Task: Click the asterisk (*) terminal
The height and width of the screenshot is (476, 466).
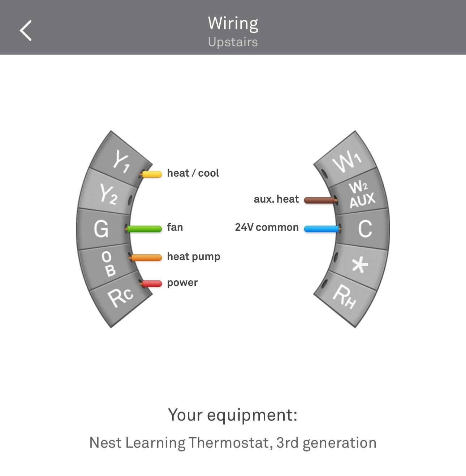Action: [360, 264]
